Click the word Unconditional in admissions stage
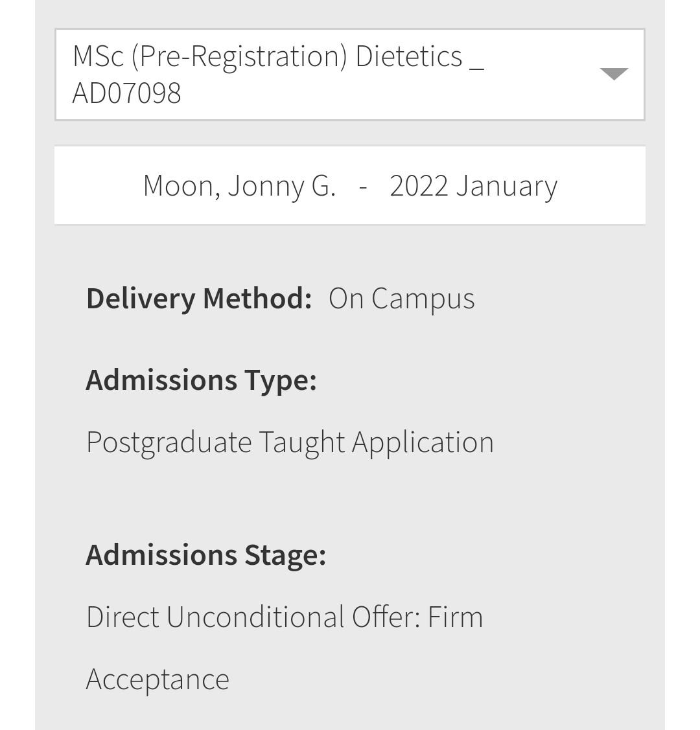The height and width of the screenshot is (730, 700). tap(255, 617)
